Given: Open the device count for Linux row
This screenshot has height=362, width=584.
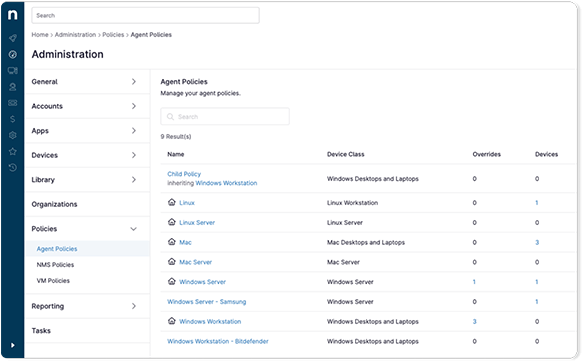Looking at the screenshot, I should click(x=537, y=203).
